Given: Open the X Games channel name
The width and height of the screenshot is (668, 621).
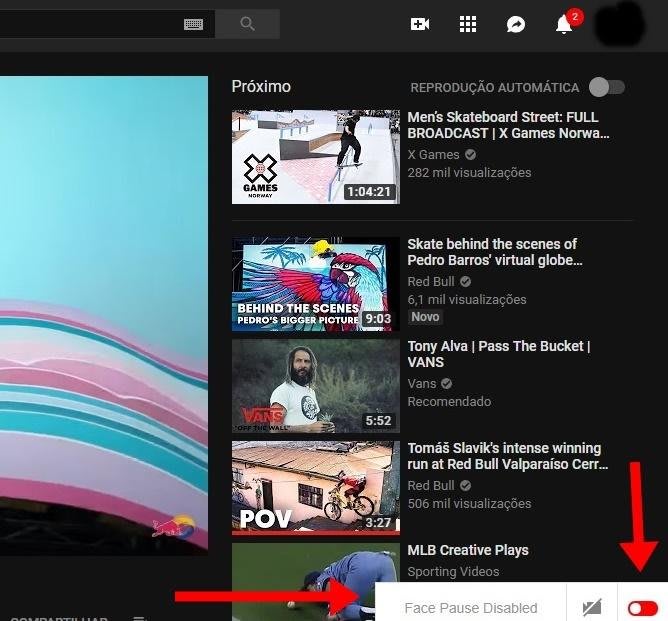Looking at the screenshot, I should point(433,155).
